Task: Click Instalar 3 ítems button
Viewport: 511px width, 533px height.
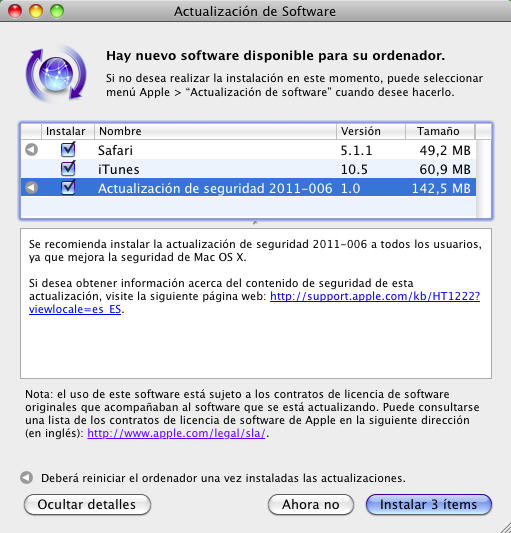Action: pos(429,504)
